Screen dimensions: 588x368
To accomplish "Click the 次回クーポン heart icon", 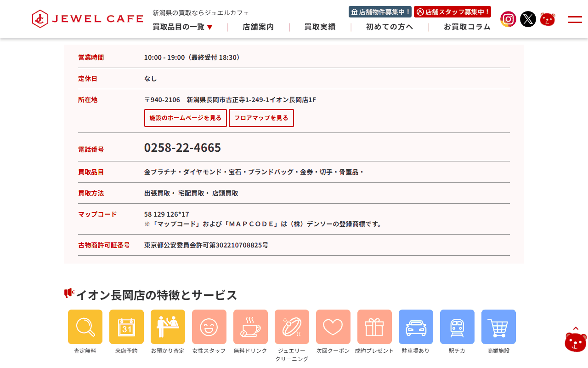I will click(x=333, y=327).
